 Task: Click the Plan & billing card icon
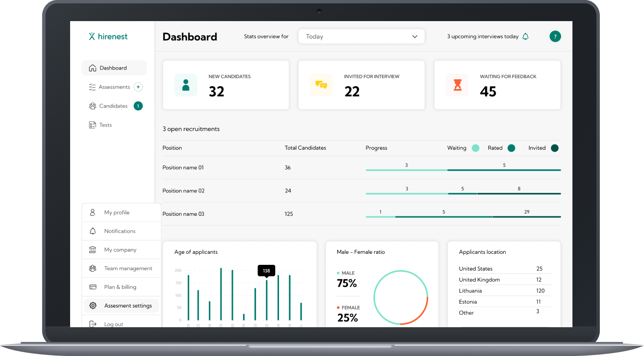[x=93, y=287]
